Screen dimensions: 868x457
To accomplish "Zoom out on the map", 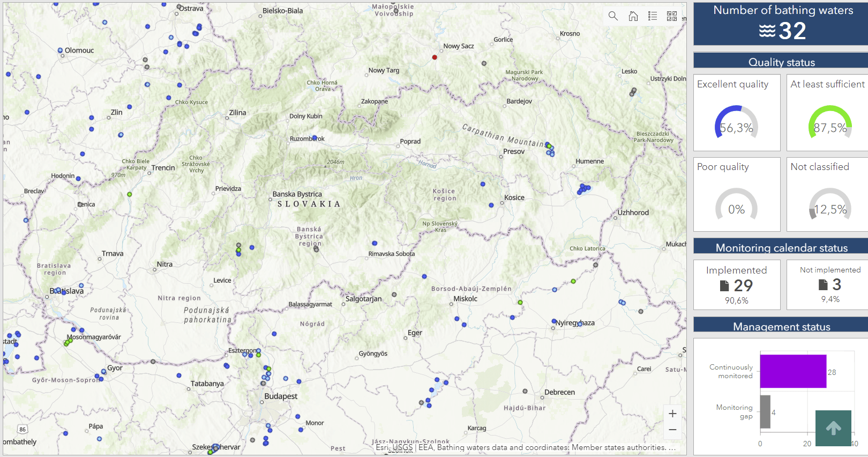I will coord(672,430).
